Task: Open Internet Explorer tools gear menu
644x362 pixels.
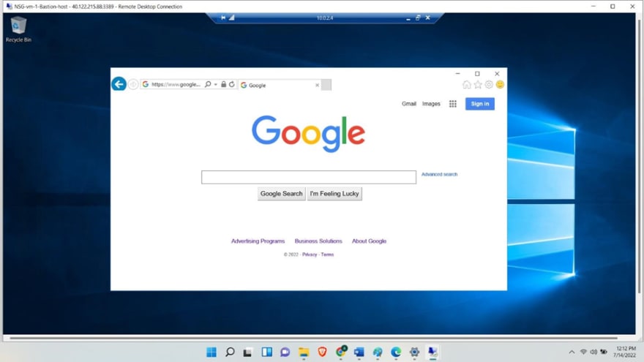Action: point(489,85)
